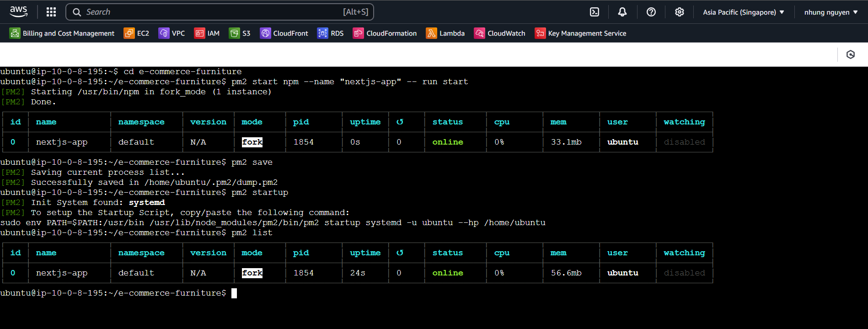This screenshot has width=868, height=329.
Task: Click the AWS search field
Action: (220, 12)
